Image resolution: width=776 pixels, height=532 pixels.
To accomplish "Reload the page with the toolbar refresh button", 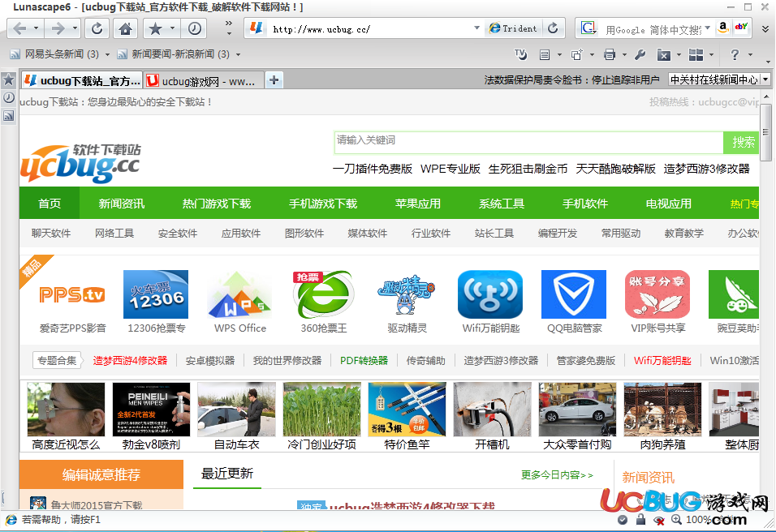I will click(97, 28).
